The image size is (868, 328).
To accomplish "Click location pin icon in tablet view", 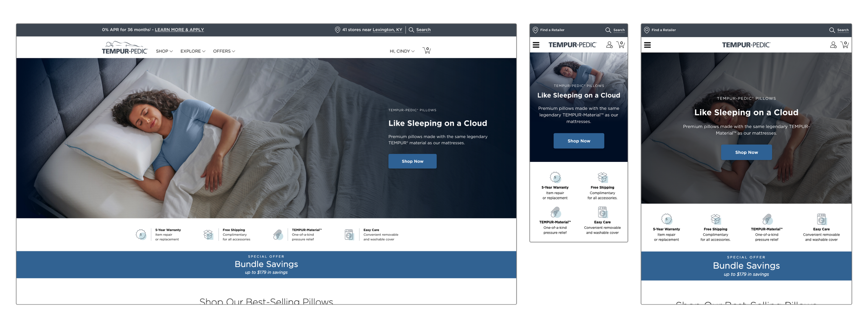I will point(647,30).
